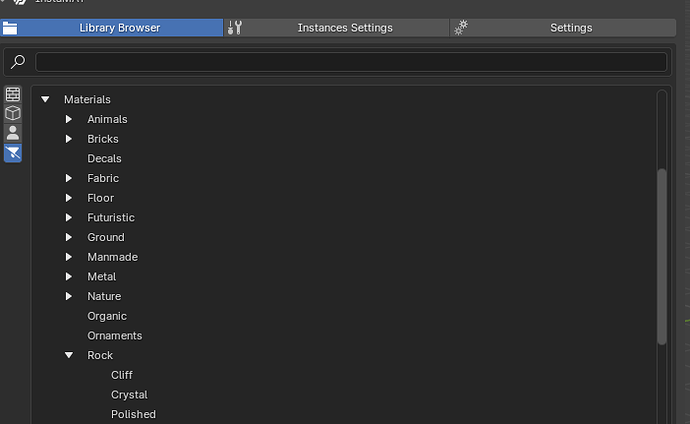Click the library list vertical scrollbar
The height and width of the screenshot is (424, 690).
point(661,255)
